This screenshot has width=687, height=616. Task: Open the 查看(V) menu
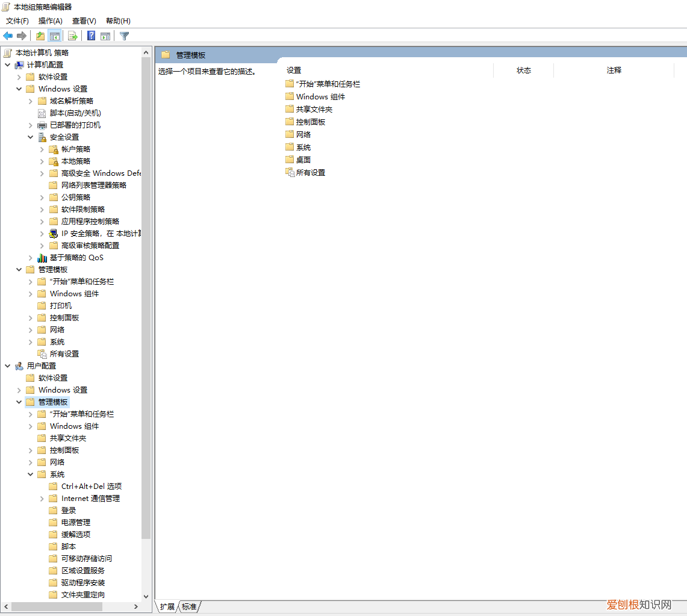84,21
